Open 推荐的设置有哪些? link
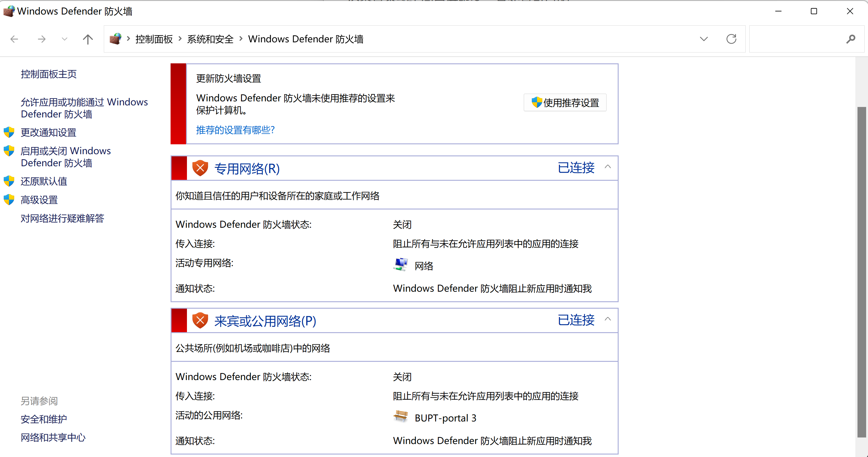 point(235,130)
